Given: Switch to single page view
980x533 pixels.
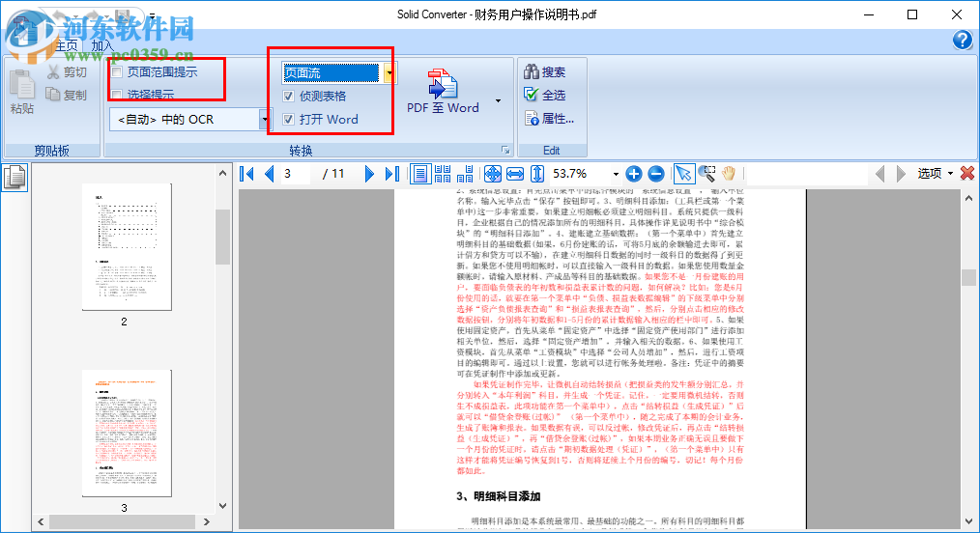Looking at the screenshot, I should 420,174.
